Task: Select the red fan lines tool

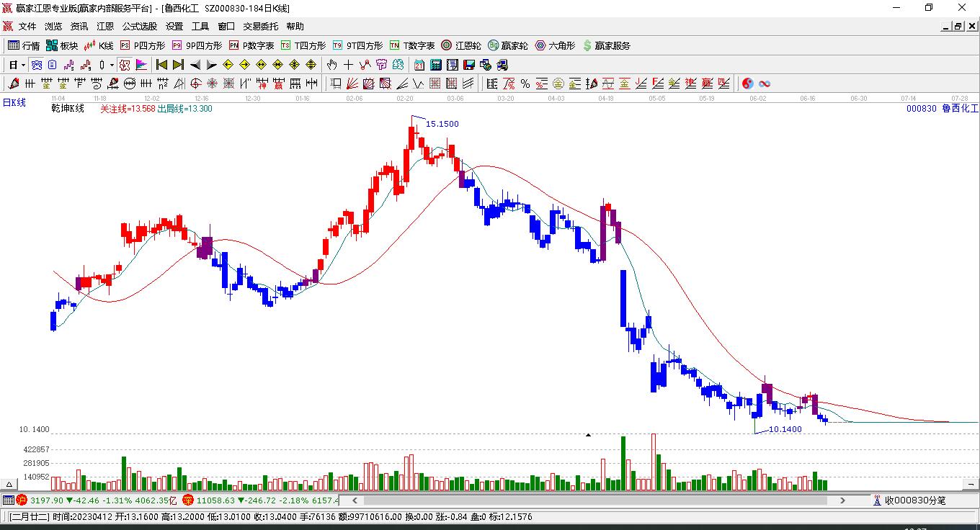Action: [x=352, y=84]
